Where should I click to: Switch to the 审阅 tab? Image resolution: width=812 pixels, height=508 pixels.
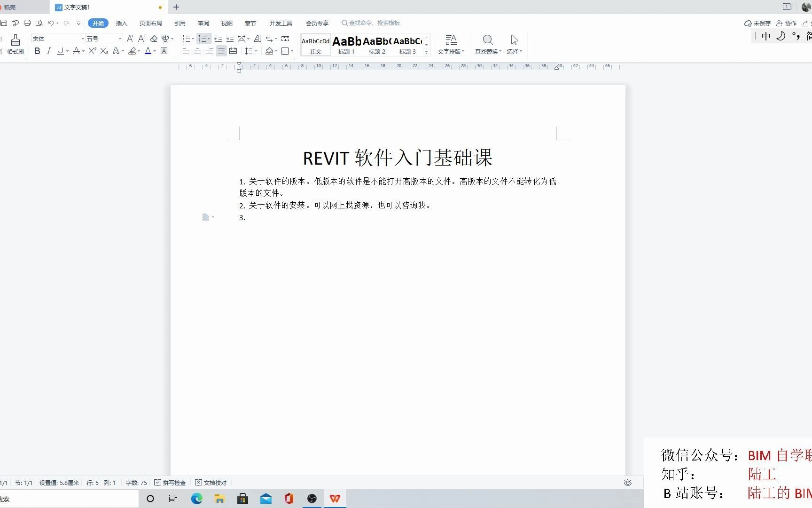tap(203, 23)
